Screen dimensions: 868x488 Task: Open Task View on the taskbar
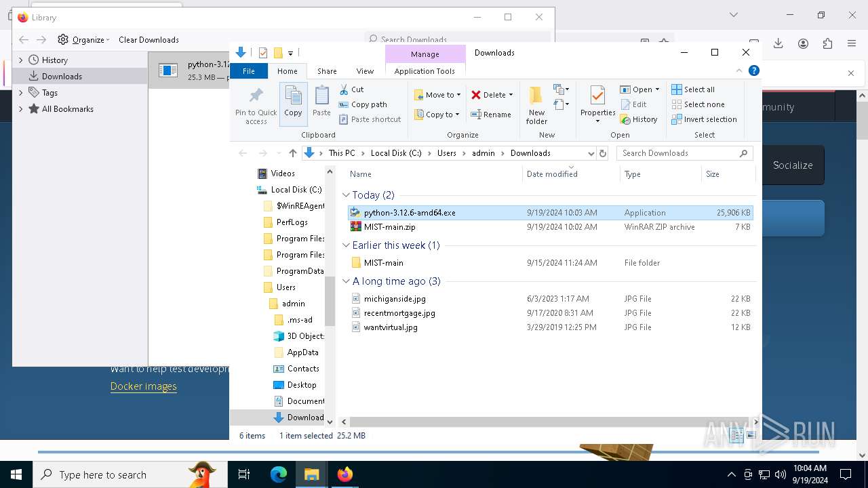[244, 474]
